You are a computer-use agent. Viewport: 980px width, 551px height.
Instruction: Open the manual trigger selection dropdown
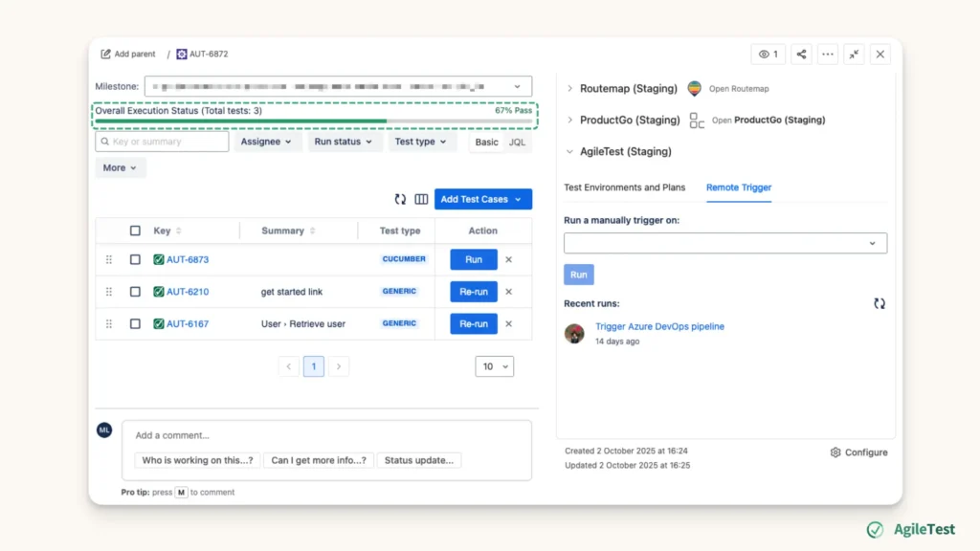pos(725,243)
